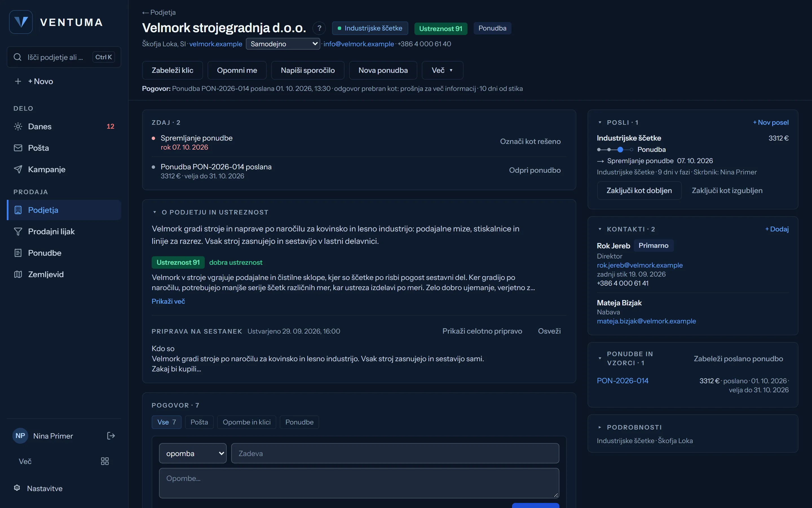Open Kampanje via its paper plane icon
Image resolution: width=812 pixels, height=508 pixels.
pos(18,169)
